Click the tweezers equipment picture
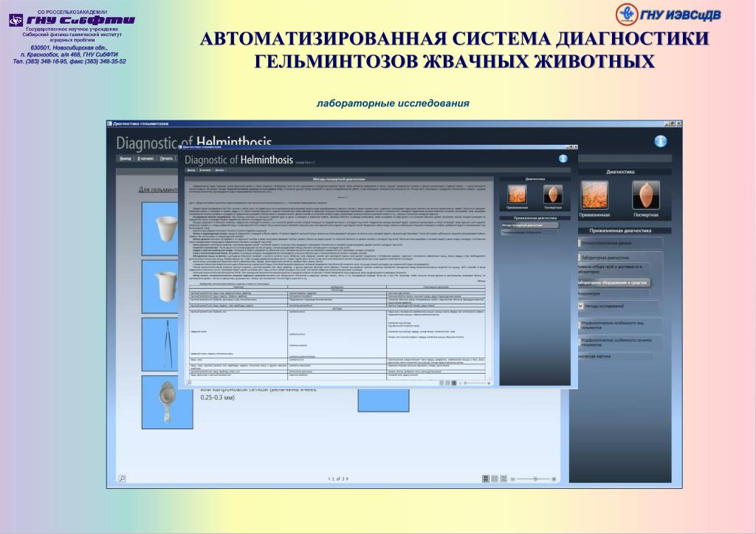This screenshot has width=756, height=534. (x=161, y=344)
